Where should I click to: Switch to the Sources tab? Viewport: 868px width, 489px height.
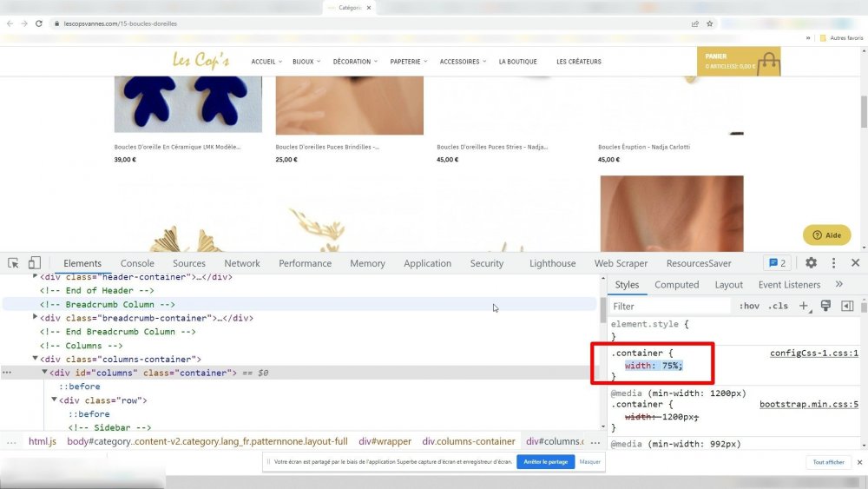(x=188, y=263)
